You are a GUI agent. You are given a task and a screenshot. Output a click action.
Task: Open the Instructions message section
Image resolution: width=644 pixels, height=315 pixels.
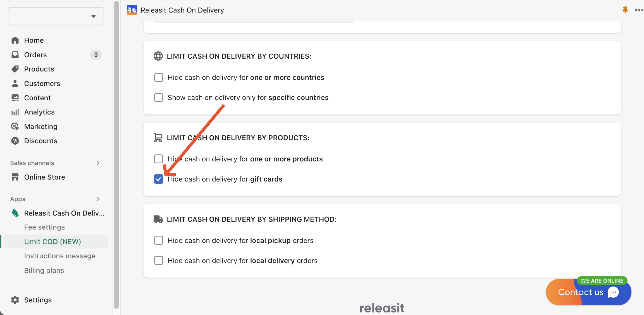pos(59,256)
